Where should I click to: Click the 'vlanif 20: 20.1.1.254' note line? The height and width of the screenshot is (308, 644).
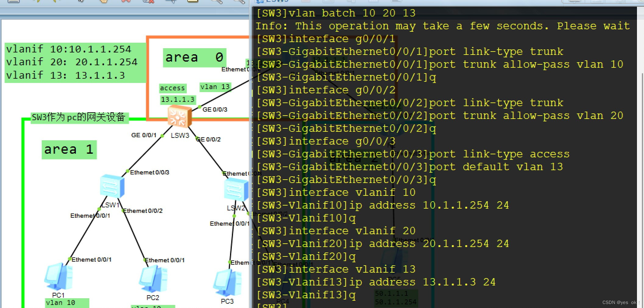[72, 62]
